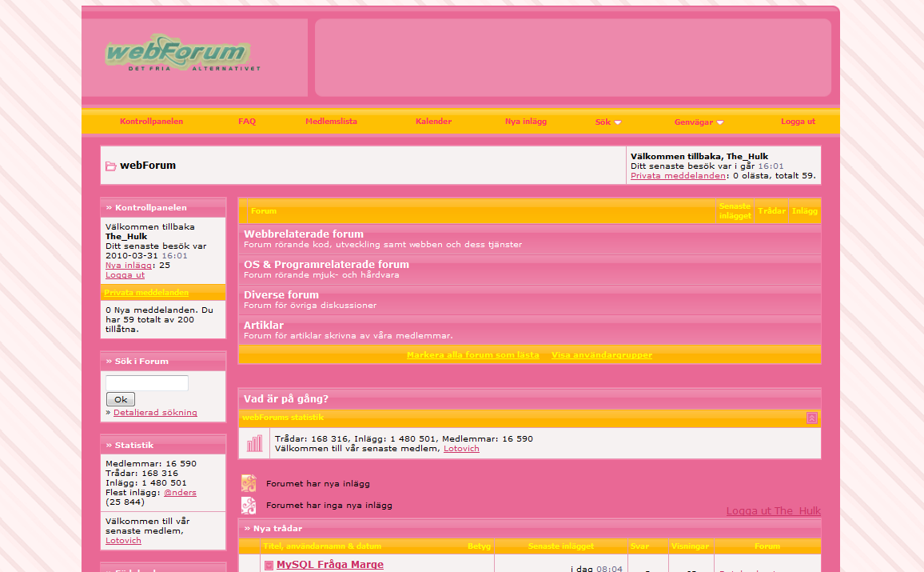The image size is (924, 572).
Task: Click the 'Titel, användarnamn & datum' header
Action: pyautogui.click(x=322, y=546)
